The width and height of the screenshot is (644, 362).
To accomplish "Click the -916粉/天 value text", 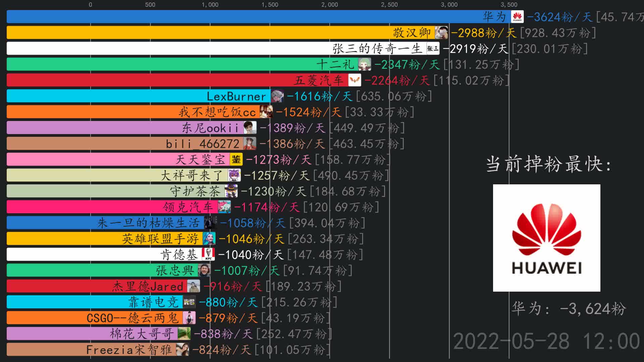I will (233, 286).
